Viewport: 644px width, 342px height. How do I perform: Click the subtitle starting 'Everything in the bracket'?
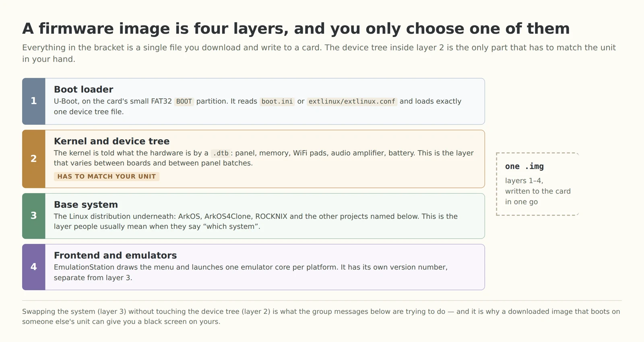pos(319,53)
